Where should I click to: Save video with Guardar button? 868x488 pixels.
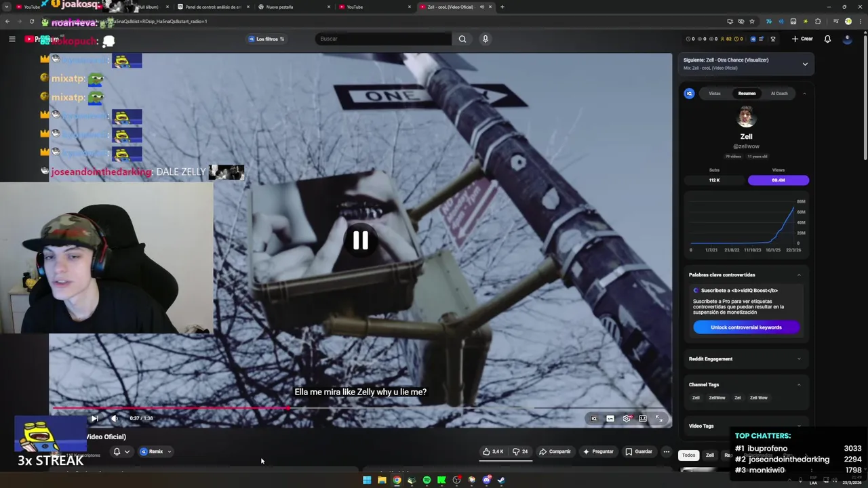point(639,451)
